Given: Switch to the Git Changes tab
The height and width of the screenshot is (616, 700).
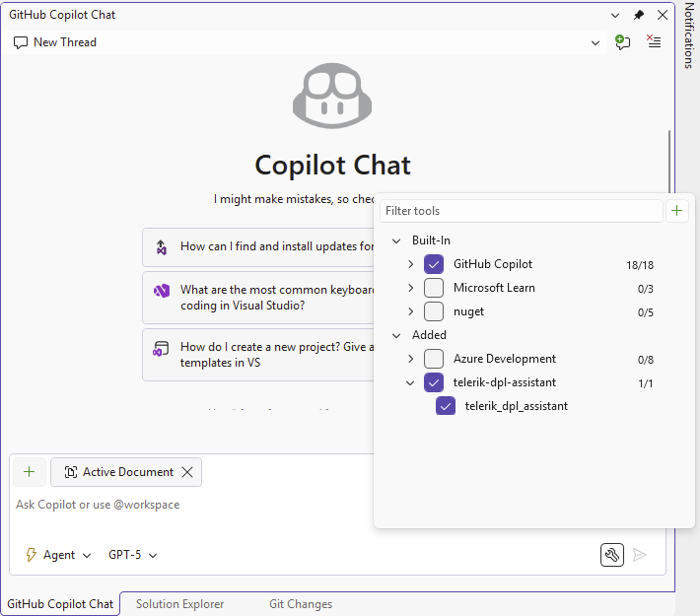Looking at the screenshot, I should click(x=301, y=604).
